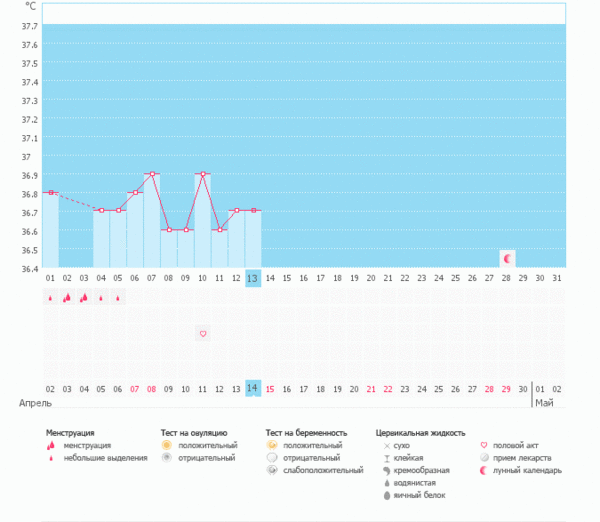This screenshot has height=522, width=600.
Task: Click the moon calendar icon on day 28
Action: click(507, 259)
